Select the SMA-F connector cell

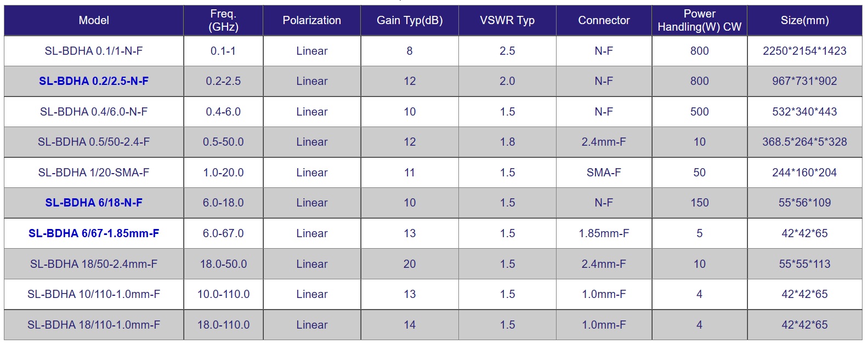[x=604, y=173]
